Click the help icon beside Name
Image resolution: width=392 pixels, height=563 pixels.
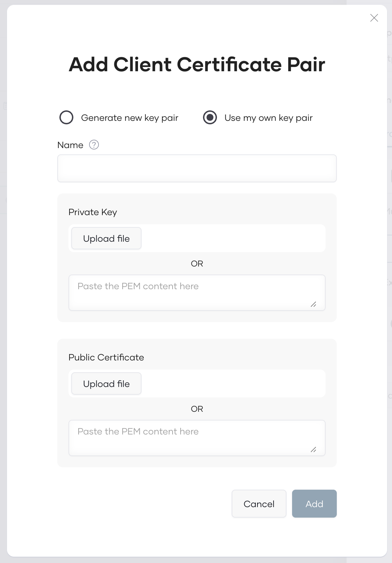[x=94, y=145]
